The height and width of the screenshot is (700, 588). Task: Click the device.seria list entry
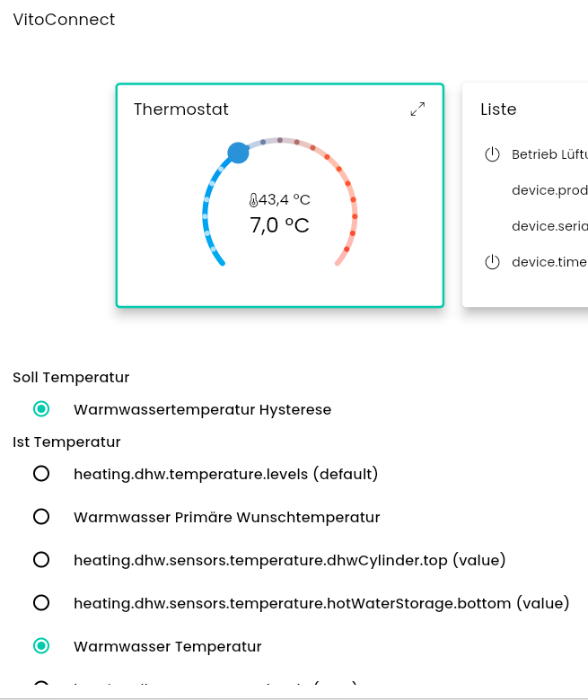(549, 226)
